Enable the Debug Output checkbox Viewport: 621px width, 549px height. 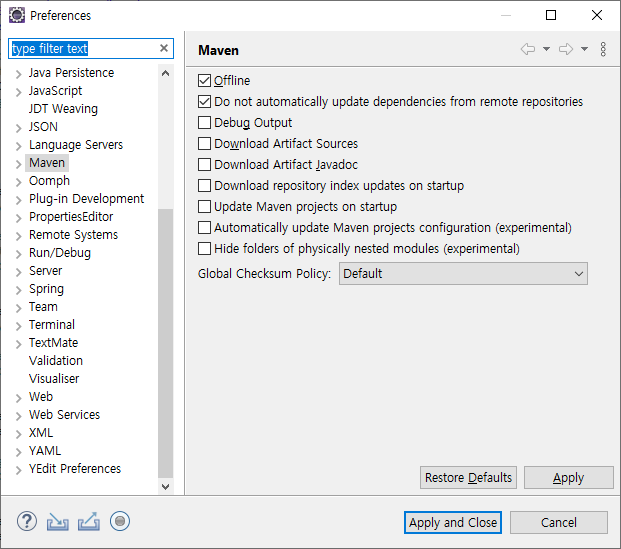pos(204,122)
